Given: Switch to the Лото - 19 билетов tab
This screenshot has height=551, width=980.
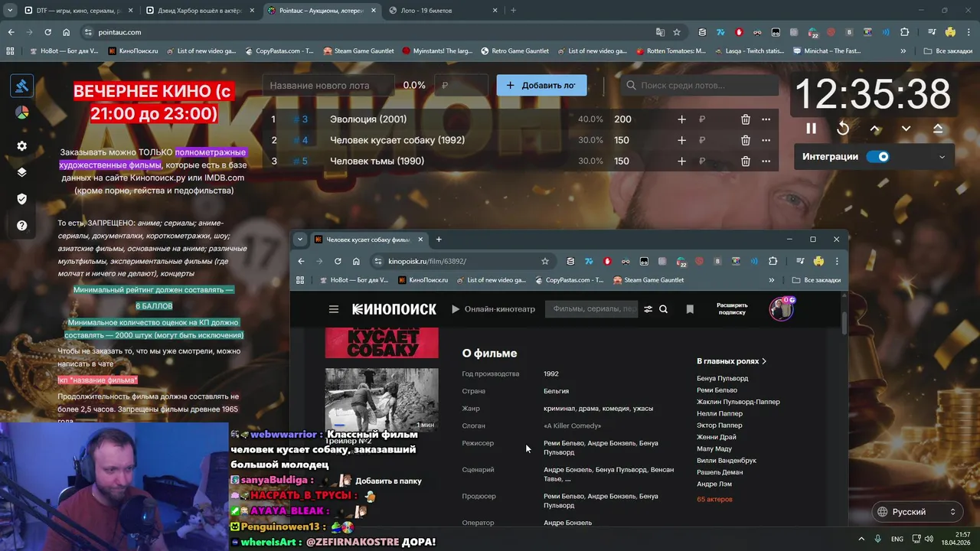Looking at the screenshot, I should click(443, 11).
